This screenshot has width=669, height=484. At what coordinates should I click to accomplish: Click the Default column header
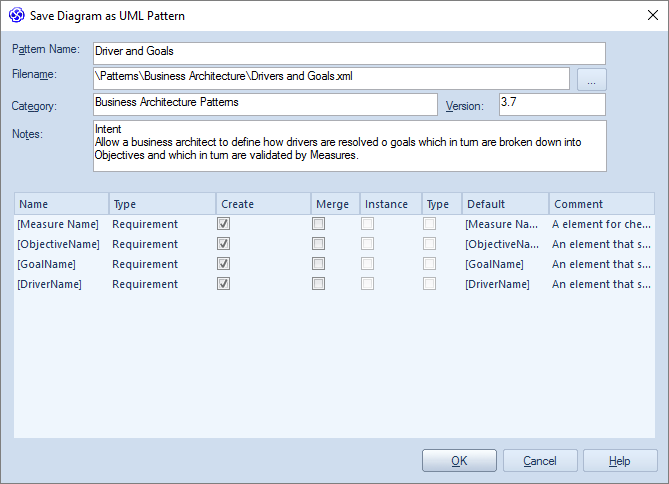pyautogui.click(x=504, y=204)
